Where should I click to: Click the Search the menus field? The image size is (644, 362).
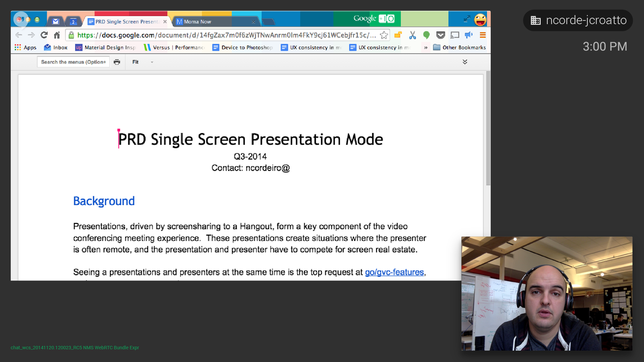[73, 62]
